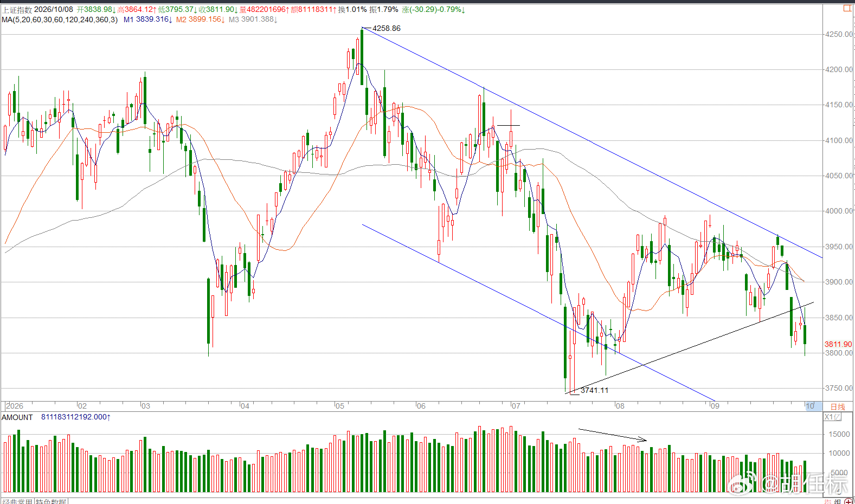Click the turnover value 额81118311
This screenshot has height=504, width=855.
point(314,10)
